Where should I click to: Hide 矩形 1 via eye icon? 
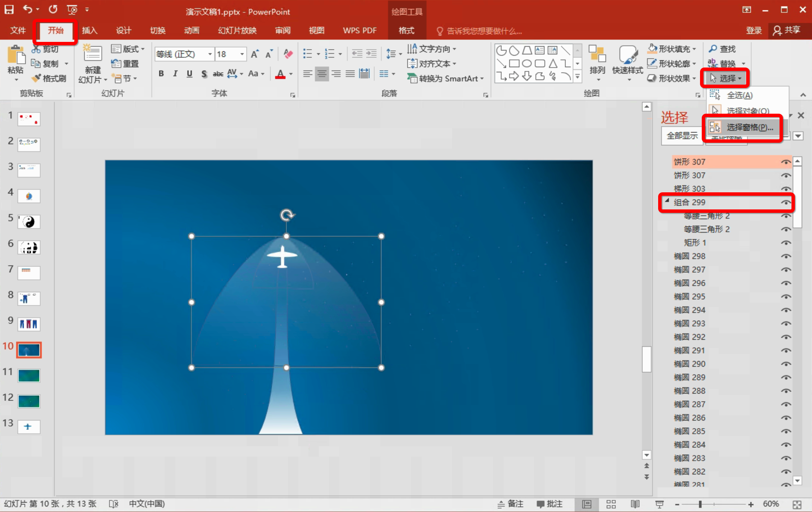click(x=786, y=243)
